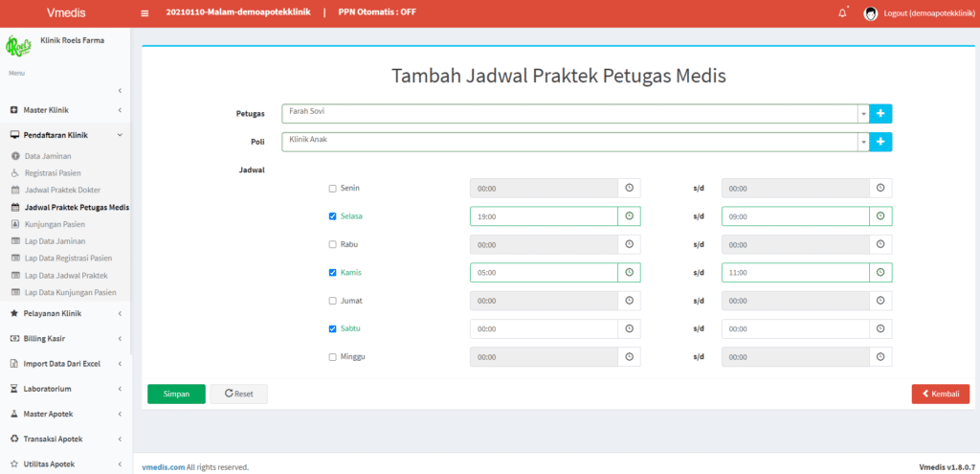Viewport: 980px width, 474px height.
Task: Click the Billing Kasir money icon
Action: [x=13, y=338]
